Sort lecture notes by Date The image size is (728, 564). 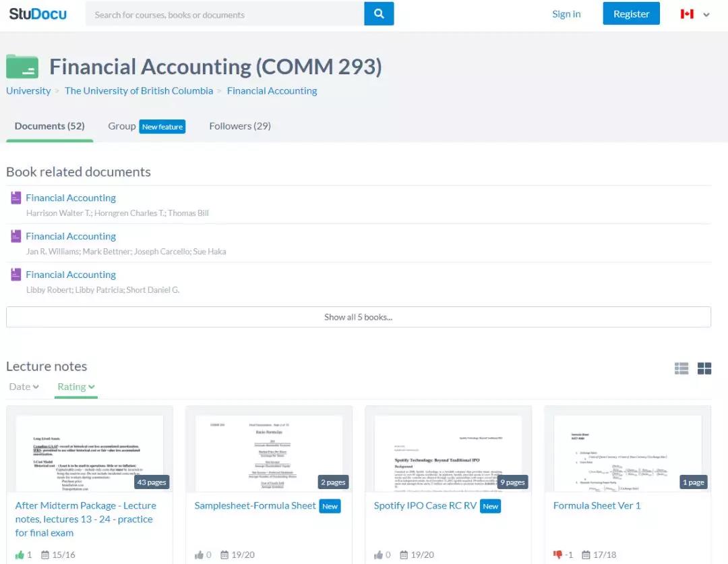[x=24, y=387]
